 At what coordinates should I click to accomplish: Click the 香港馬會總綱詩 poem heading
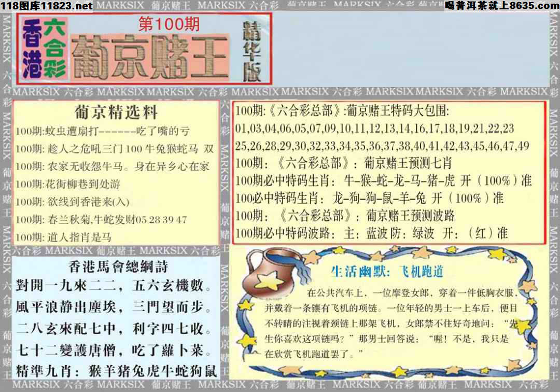pos(118,267)
